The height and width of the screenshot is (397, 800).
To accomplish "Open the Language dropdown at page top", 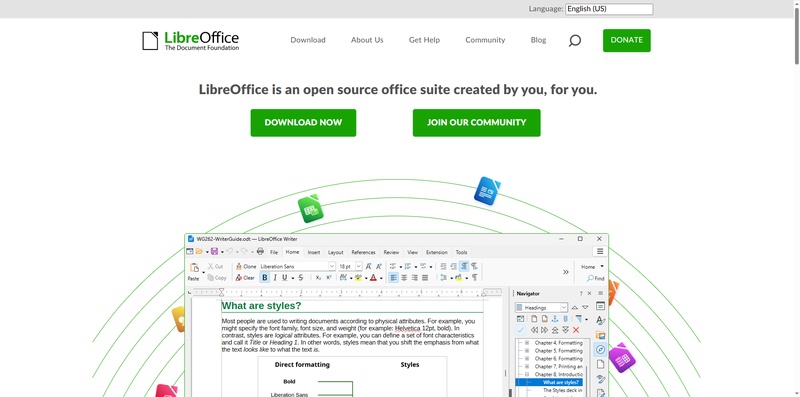I will (609, 9).
